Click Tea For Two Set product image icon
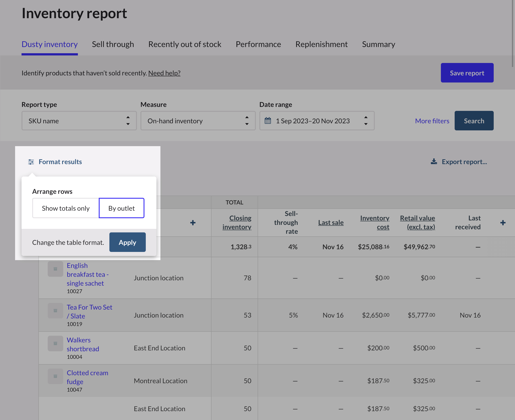Viewport: 515px width, 420px height. (55, 311)
